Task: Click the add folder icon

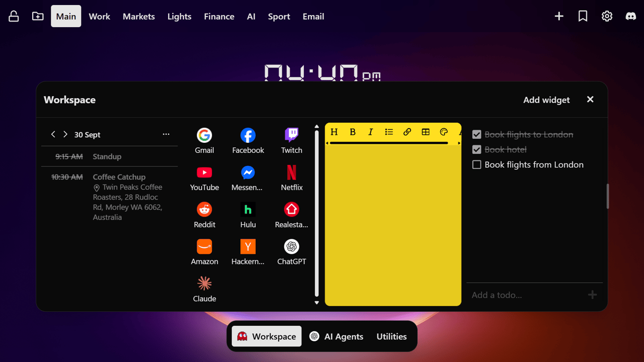Action: (x=38, y=16)
